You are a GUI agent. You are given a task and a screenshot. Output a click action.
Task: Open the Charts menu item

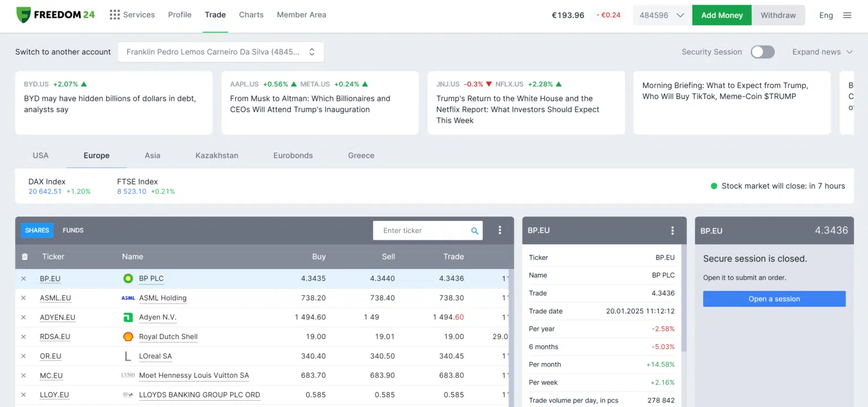251,15
